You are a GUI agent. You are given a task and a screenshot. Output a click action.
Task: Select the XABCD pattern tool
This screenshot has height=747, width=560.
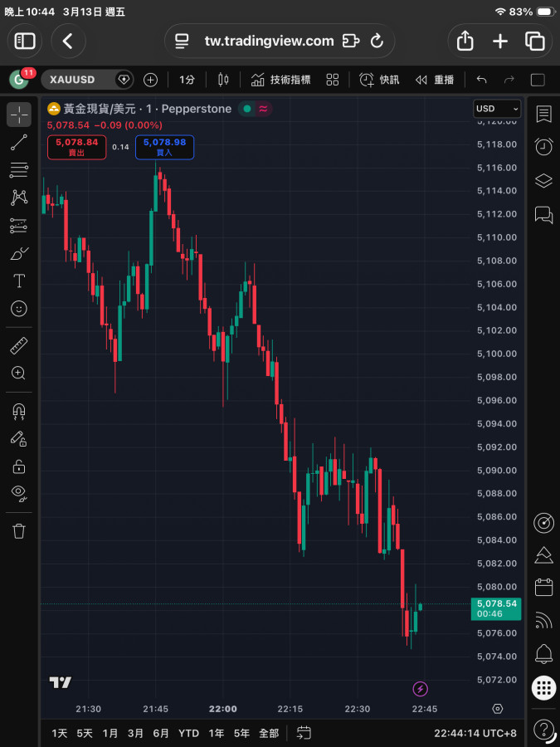click(x=19, y=198)
